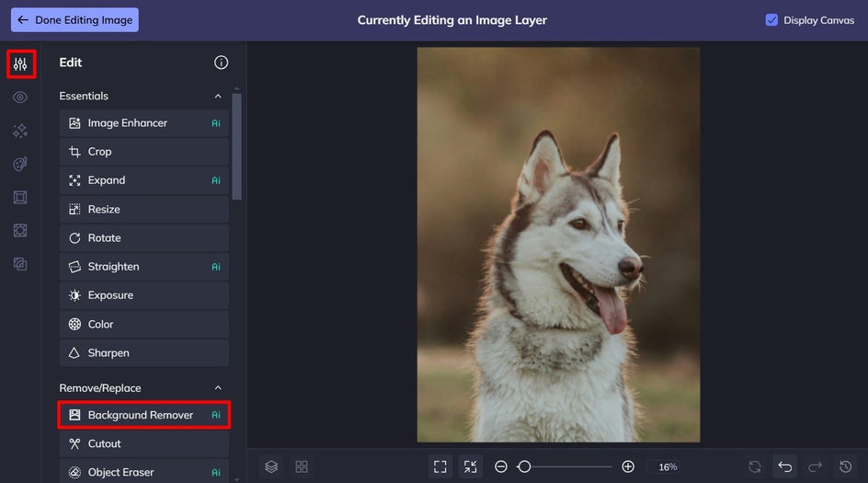Collapse the Essentials section
Image resolution: width=868 pixels, height=483 pixels.
click(218, 97)
